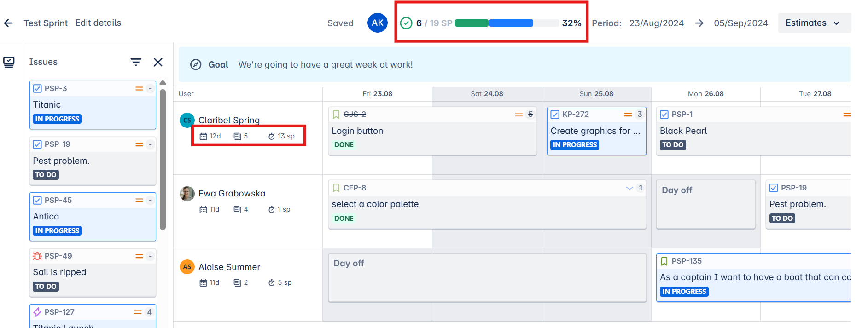Screen dimensions: 868x328
Task: Click Ewa's Day off block on Monday
Action: (x=705, y=204)
